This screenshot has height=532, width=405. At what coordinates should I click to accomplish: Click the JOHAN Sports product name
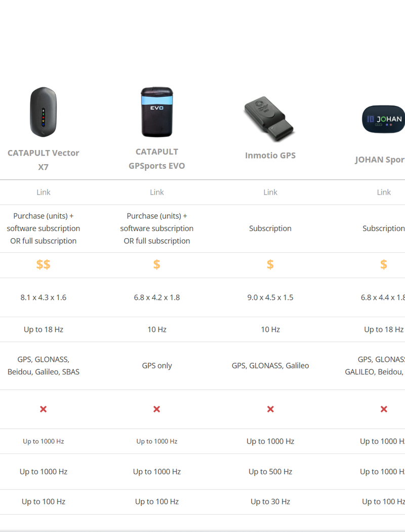383,160
